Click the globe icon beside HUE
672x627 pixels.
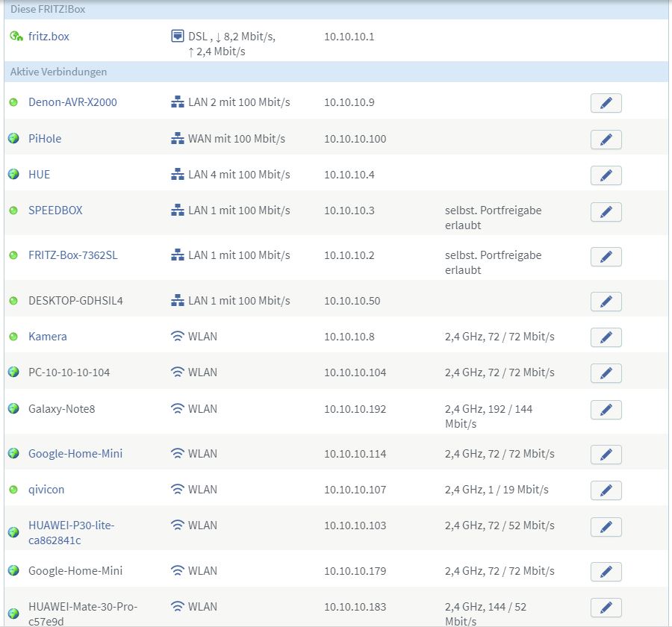pos(13,174)
